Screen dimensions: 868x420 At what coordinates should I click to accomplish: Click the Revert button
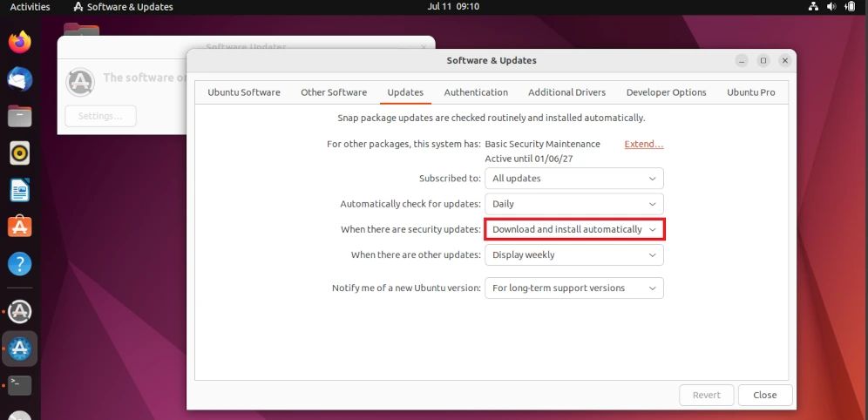707,395
